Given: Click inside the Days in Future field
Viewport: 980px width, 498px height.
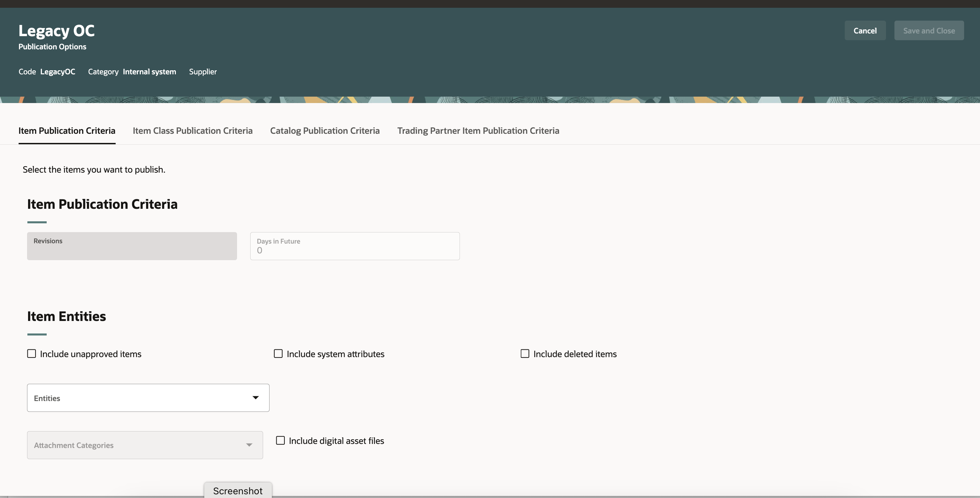Looking at the screenshot, I should 354,250.
